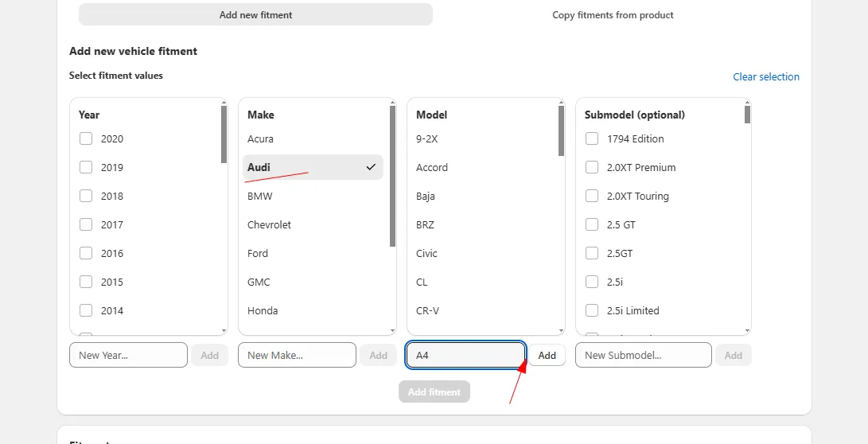868x444 pixels.
Task: Toggle the 2.0XT Touring submodel checkbox
Action: coord(592,197)
